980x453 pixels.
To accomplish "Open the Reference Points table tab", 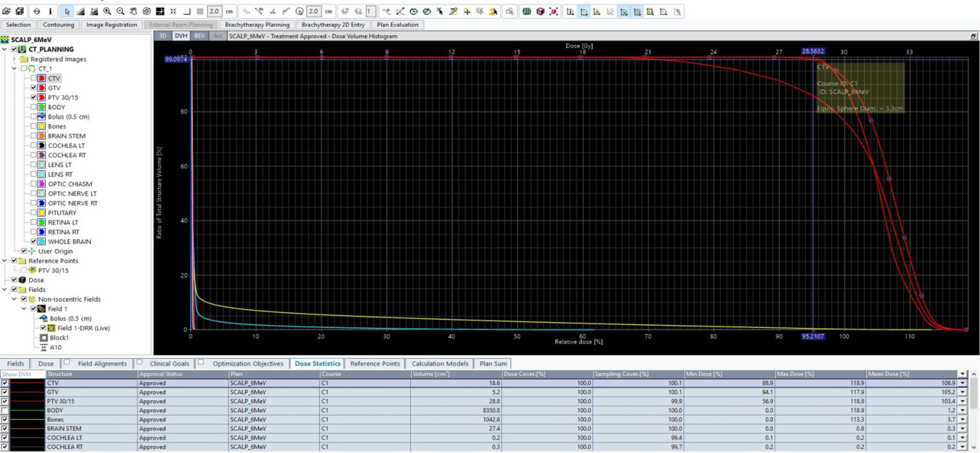I will (x=375, y=363).
